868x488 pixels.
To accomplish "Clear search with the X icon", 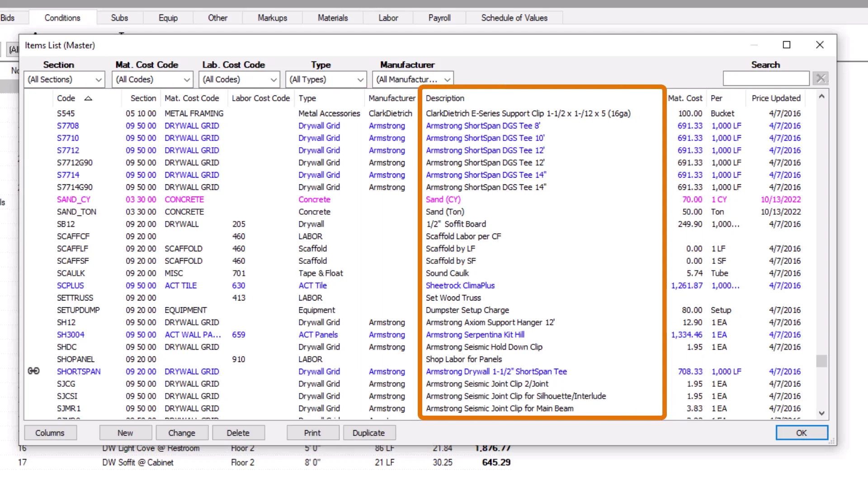I will point(821,79).
